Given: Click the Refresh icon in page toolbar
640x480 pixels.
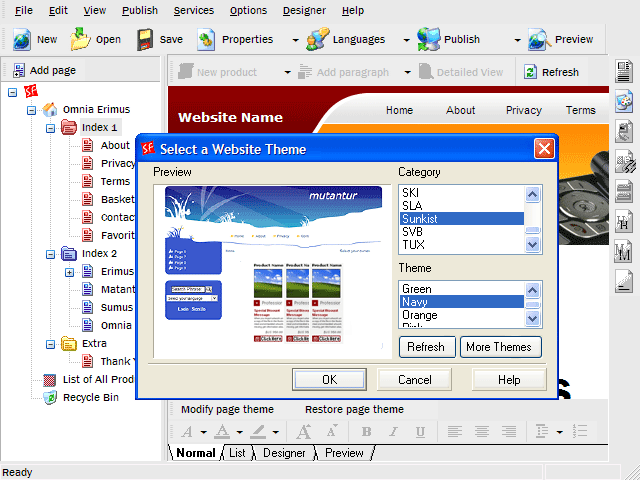Looking at the screenshot, I should (530, 72).
